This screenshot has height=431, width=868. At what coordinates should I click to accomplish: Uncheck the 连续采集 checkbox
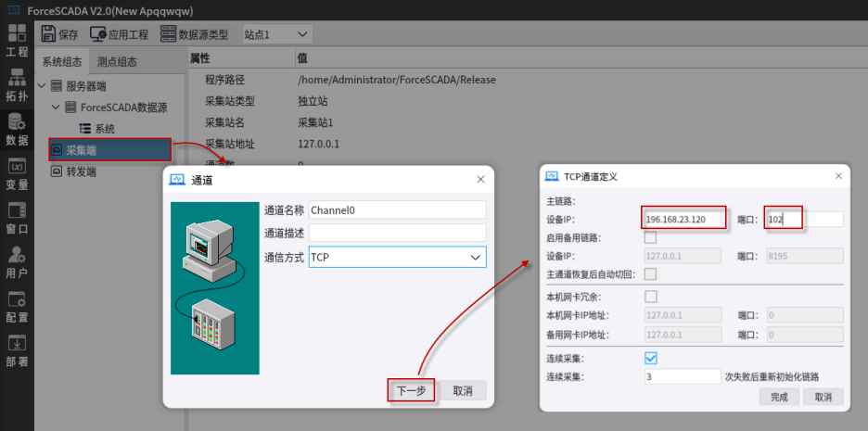pyautogui.click(x=650, y=358)
